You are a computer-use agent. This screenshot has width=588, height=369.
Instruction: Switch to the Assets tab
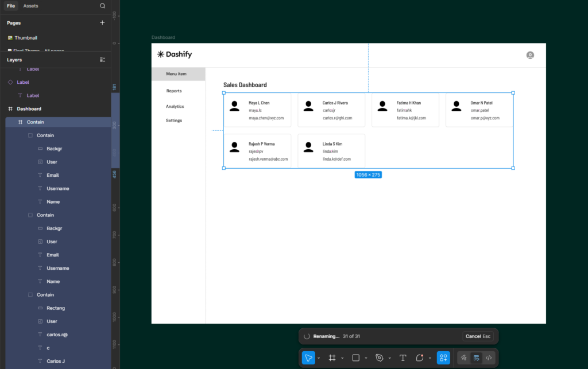point(30,6)
